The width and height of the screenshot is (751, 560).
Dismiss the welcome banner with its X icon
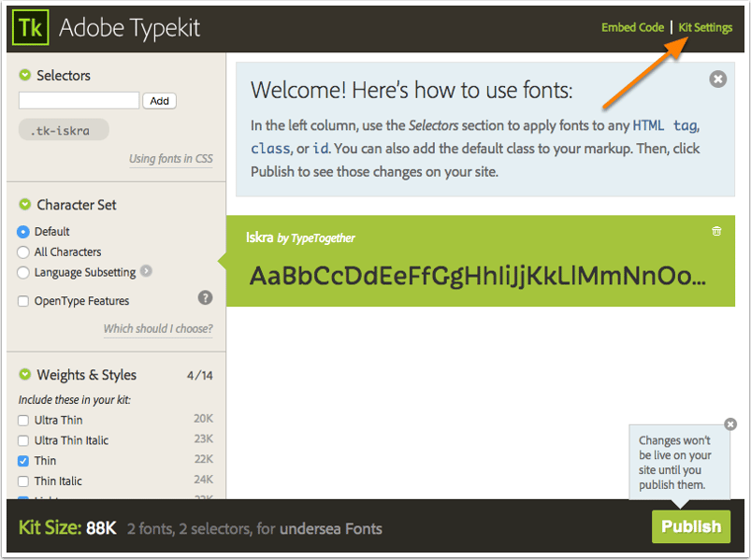pyautogui.click(x=717, y=79)
